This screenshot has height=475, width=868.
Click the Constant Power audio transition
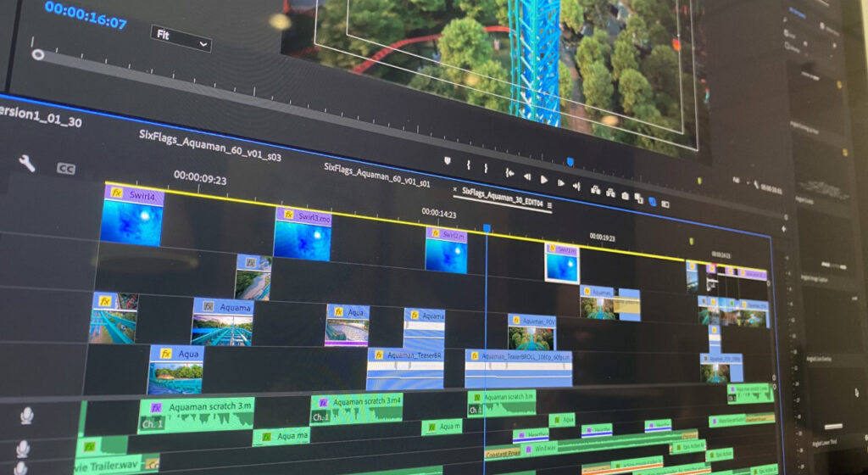503,454
